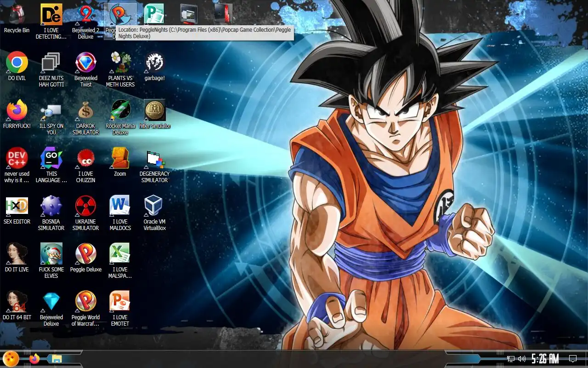The image size is (588, 368).
Task: Select the "garbage!" desktop icon
Action: click(x=155, y=66)
